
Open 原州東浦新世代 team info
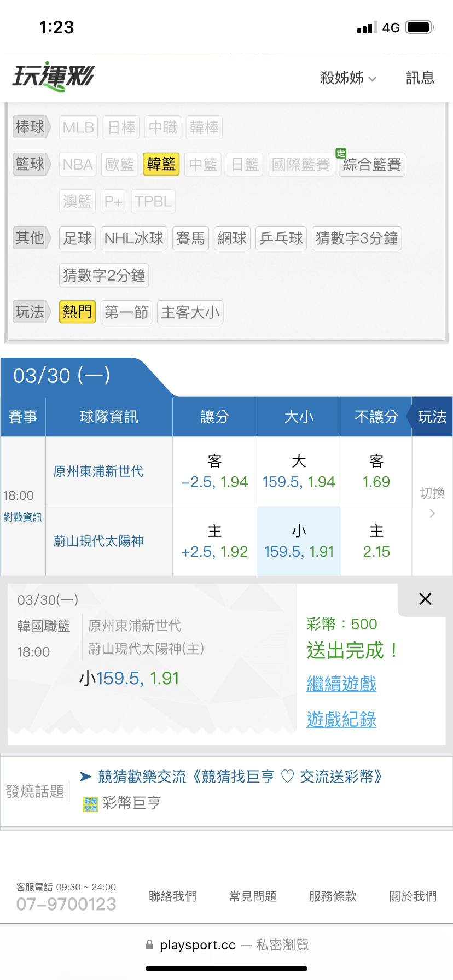point(98,471)
